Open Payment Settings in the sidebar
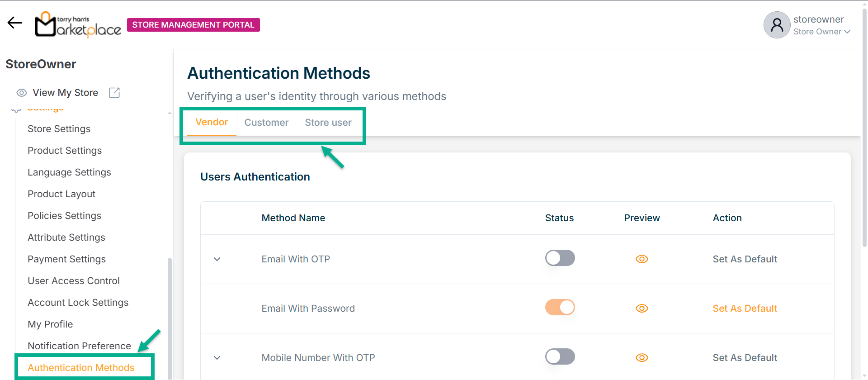The width and height of the screenshot is (868, 380). click(66, 259)
